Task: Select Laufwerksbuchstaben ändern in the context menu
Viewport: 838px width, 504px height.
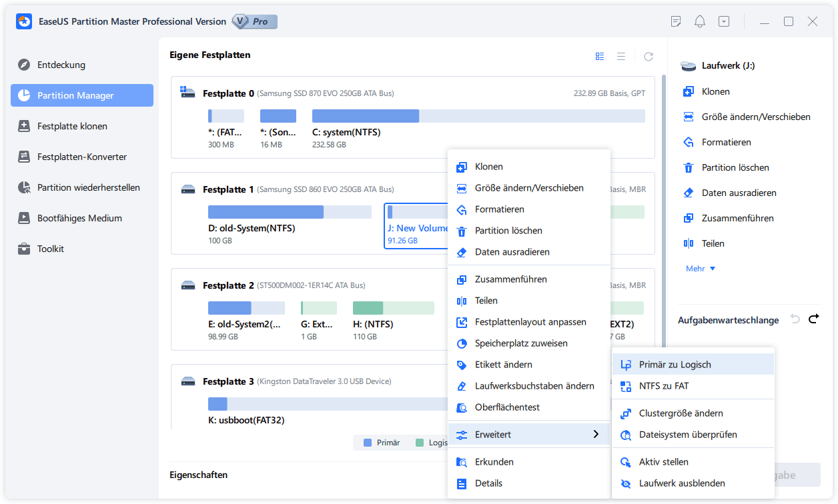Action: coord(529,386)
